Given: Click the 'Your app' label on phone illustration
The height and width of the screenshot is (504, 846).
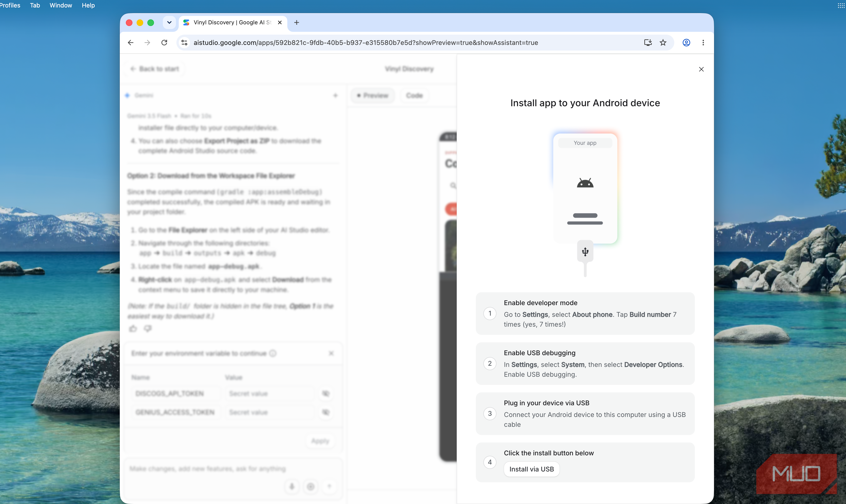Looking at the screenshot, I should [585, 143].
